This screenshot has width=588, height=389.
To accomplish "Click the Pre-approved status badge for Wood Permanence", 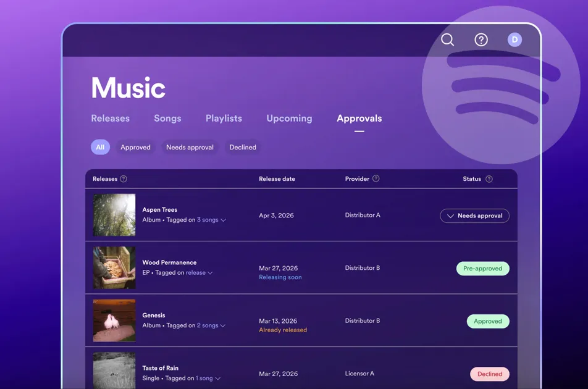I will click(482, 268).
